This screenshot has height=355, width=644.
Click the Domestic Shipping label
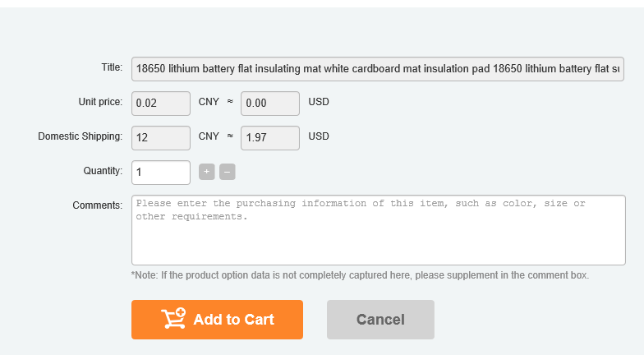(x=80, y=136)
